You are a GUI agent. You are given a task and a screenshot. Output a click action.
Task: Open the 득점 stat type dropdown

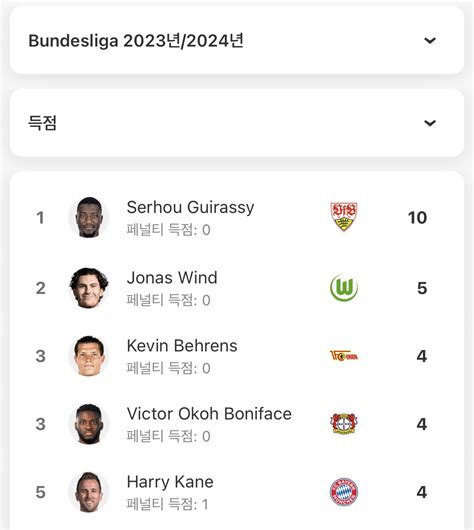pos(237,123)
